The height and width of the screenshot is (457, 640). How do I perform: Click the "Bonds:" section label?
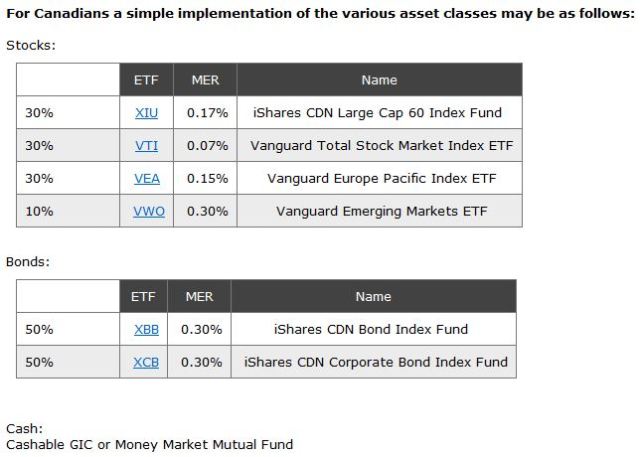click(x=28, y=262)
